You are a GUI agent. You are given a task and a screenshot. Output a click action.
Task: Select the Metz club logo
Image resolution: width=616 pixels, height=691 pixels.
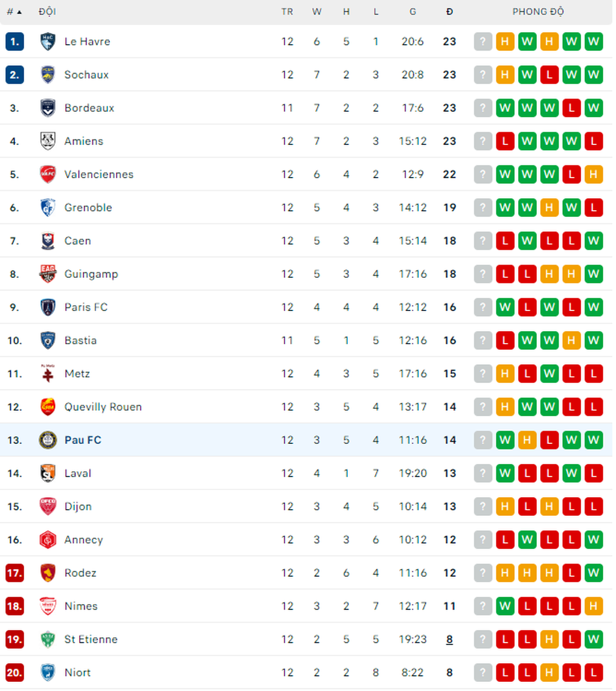click(48, 374)
